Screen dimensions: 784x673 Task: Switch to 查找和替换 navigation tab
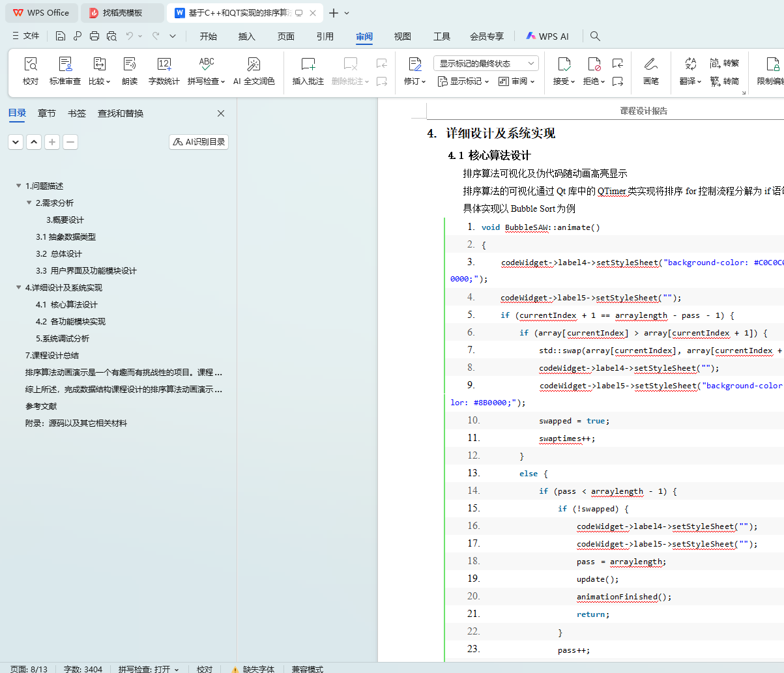pyautogui.click(x=121, y=113)
